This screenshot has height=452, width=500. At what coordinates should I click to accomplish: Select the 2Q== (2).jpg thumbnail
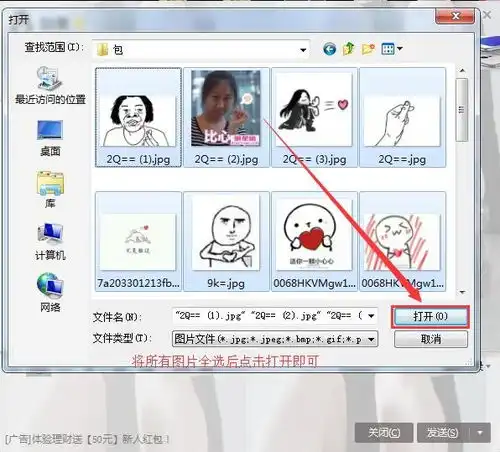click(x=226, y=117)
